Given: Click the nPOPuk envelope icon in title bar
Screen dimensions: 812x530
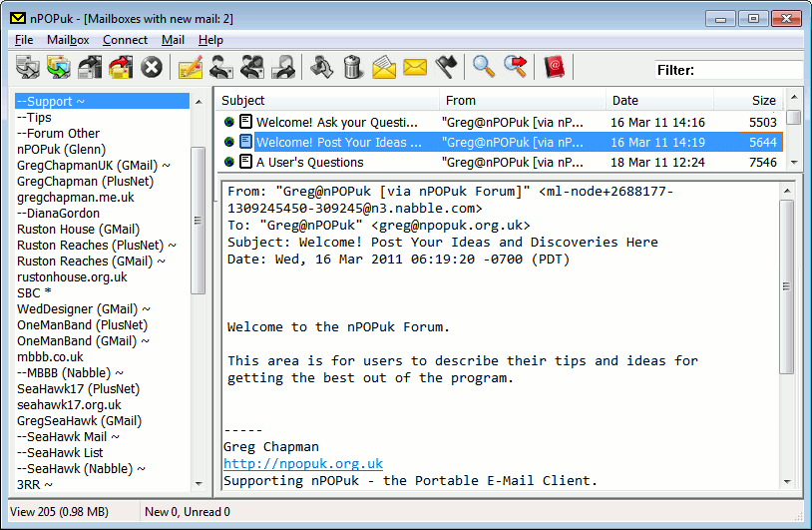Looking at the screenshot, I should (x=18, y=18).
